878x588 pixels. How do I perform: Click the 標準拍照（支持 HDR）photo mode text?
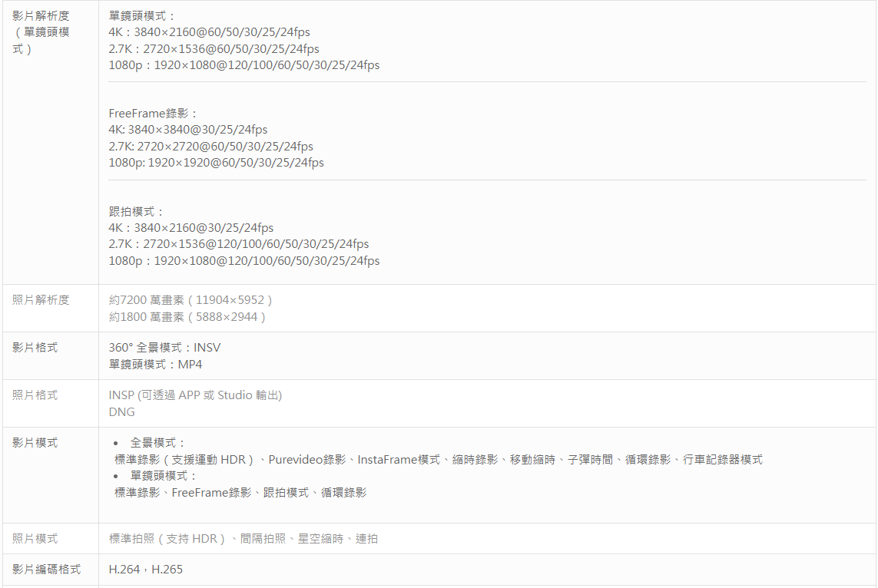[167, 539]
